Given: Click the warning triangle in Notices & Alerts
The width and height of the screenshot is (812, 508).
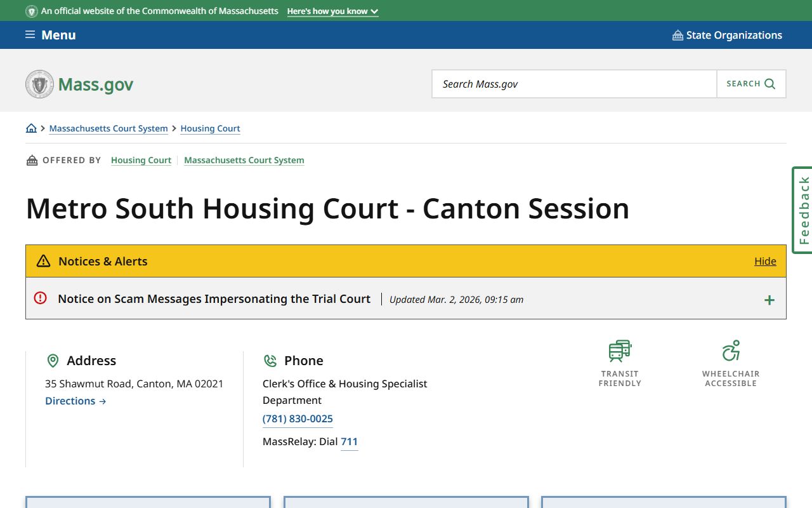Looking at the screenshot, I should pyautogui.click(x=43, y=261).
